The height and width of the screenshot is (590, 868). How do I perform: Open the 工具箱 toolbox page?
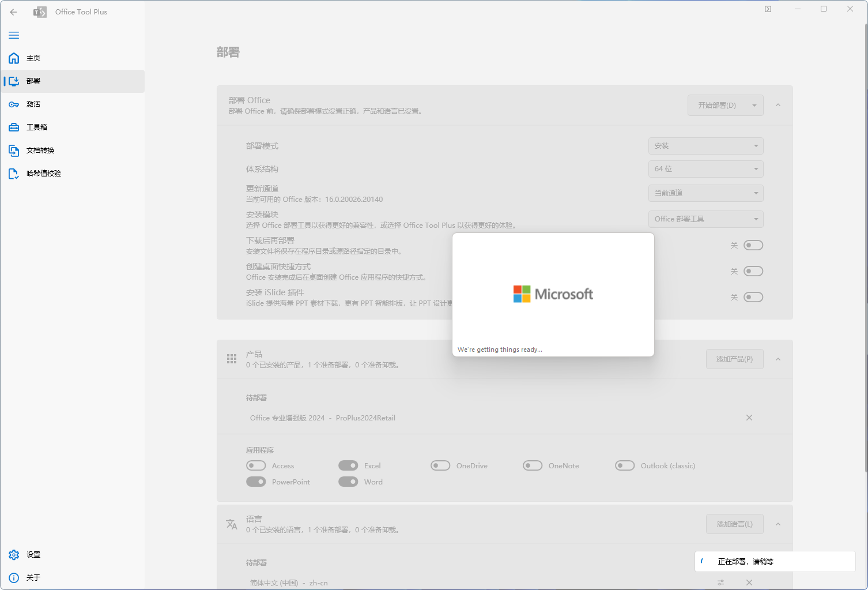point(73,127)
